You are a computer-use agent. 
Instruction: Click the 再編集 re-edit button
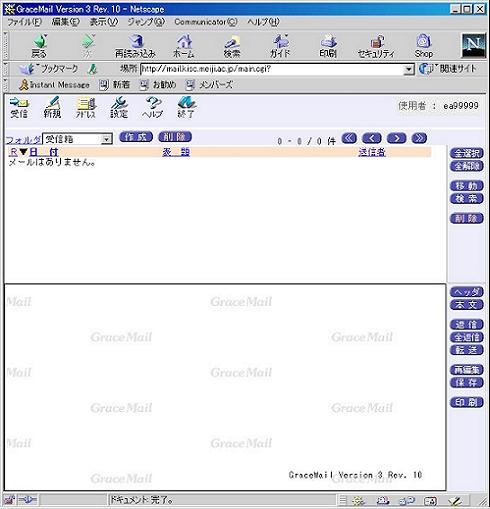[x=467, y=370]
